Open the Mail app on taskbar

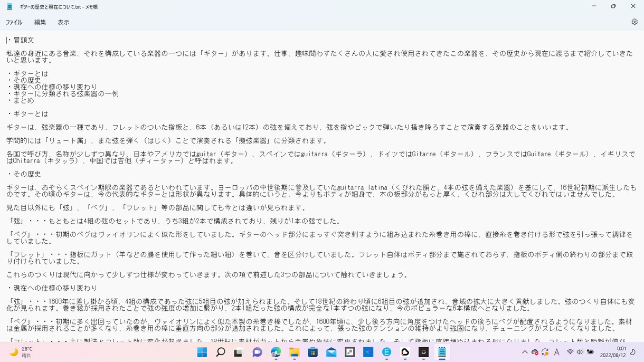point(331,352)
